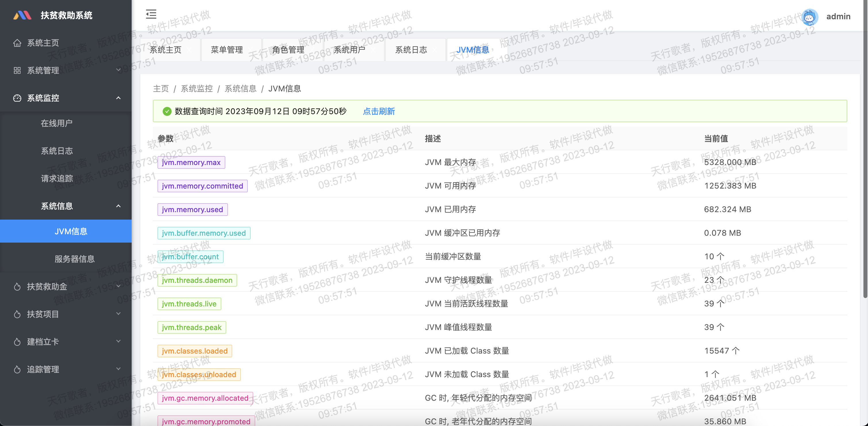Click the flame icon beside 建档立卡
Viewport: 868px width, 426px height.
pos(17,342)
